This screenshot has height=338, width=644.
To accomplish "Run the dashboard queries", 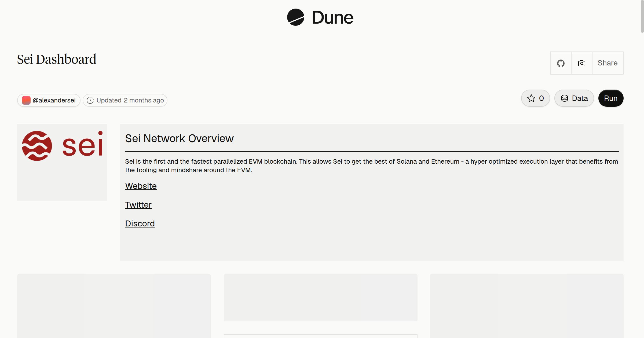I will (x=611, y=98).
